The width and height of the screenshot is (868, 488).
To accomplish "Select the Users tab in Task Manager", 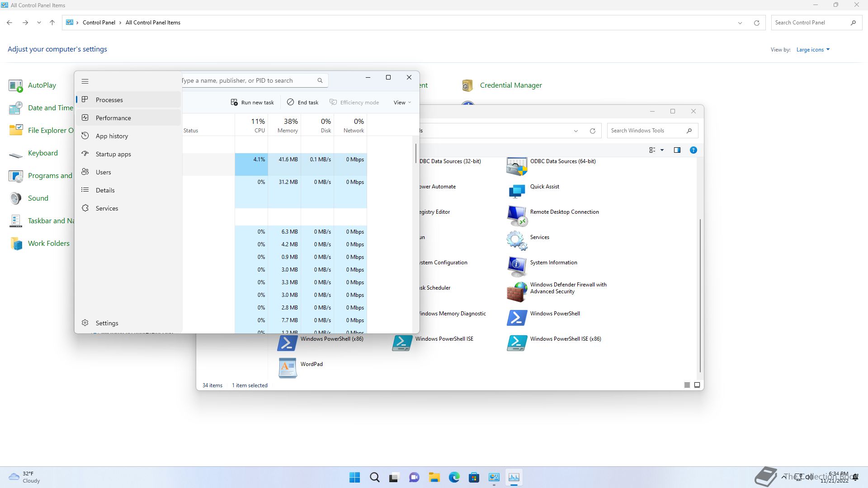I will coord(129,172).
